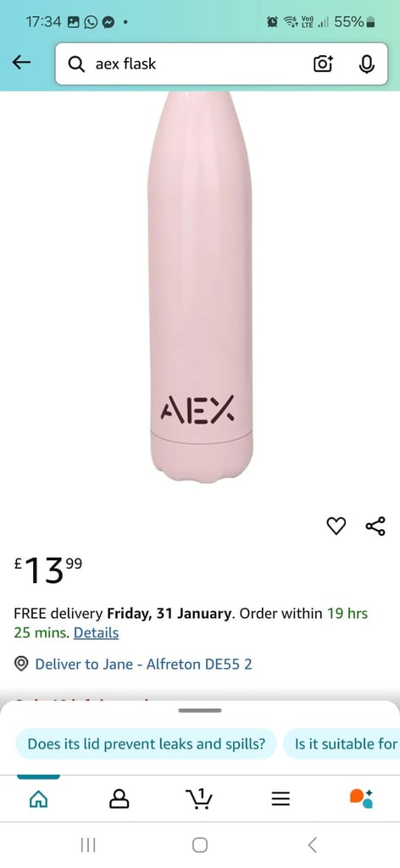Go to the Home tab
Image resolution: width=400 pixels, height=868 pixels.
pyautogui.click(x=38, y=798)
